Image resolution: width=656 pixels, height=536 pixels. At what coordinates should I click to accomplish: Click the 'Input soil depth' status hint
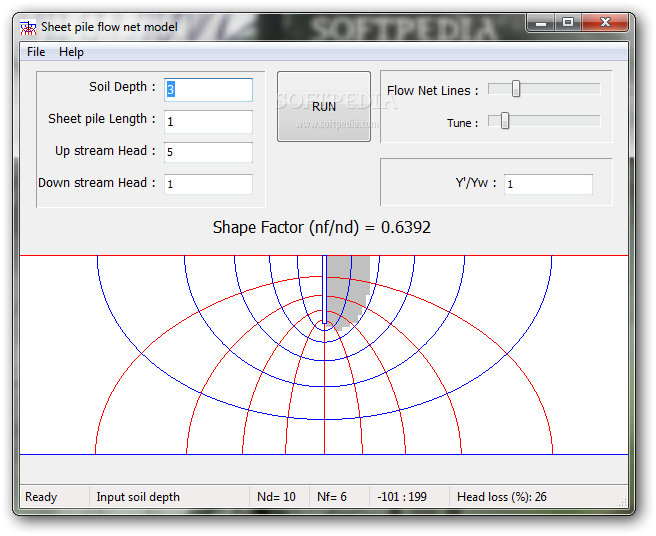(x=138, y=497)
